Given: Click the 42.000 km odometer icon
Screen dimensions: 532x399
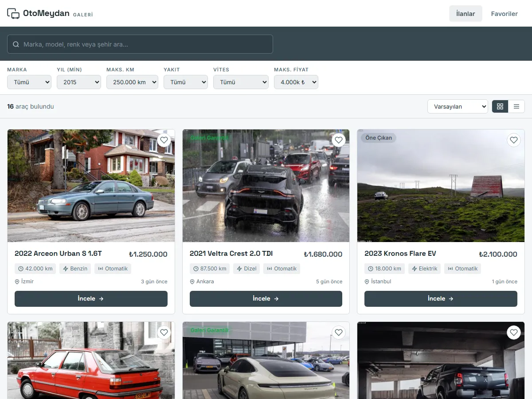Looking at the screenshot, I should pyautogui.click(x=21, y=269).
